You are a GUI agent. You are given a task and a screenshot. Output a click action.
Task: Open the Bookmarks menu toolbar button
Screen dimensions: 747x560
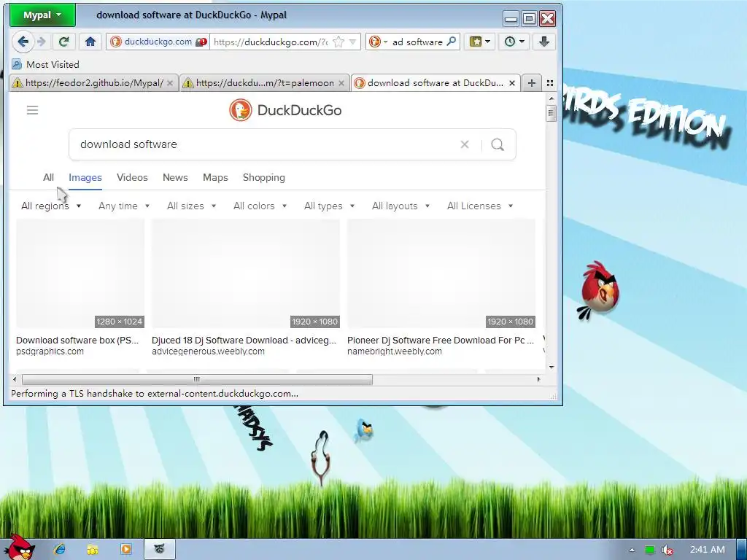(480, 42)
